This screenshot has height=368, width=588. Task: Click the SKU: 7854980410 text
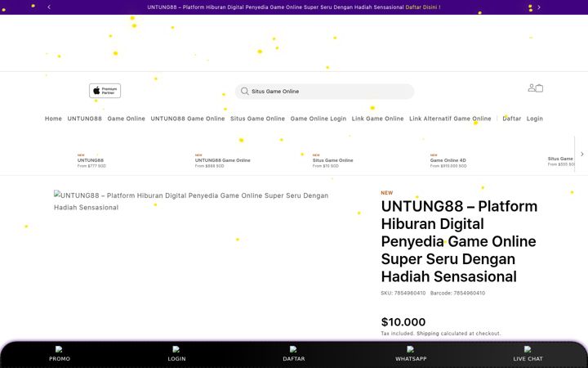tap(403, 293)
